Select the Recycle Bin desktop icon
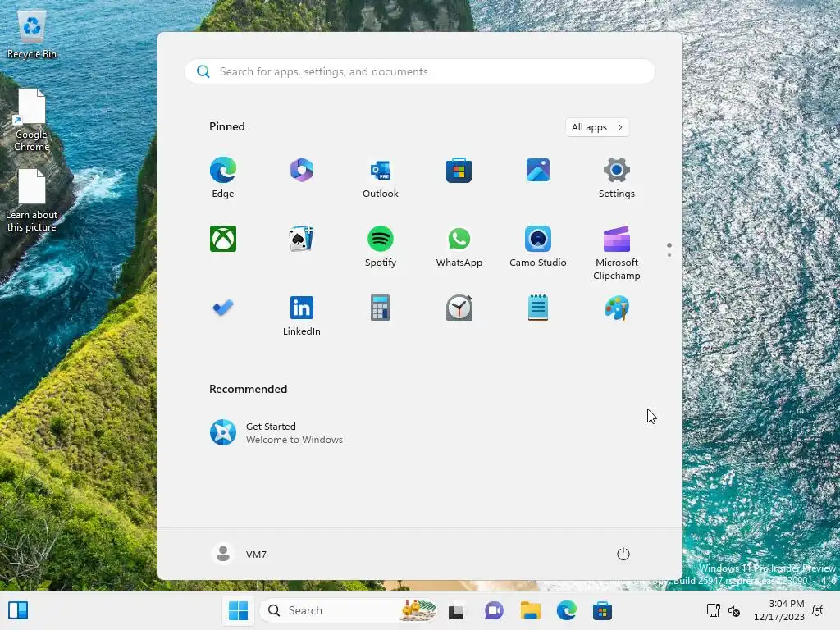840x630 pixels. point(32,34)
